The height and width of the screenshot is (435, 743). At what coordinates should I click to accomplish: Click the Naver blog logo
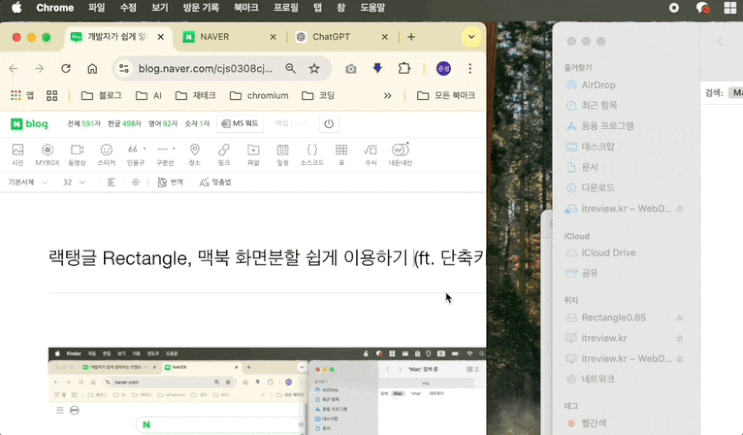pyautogui.click(x=29, y=124)
